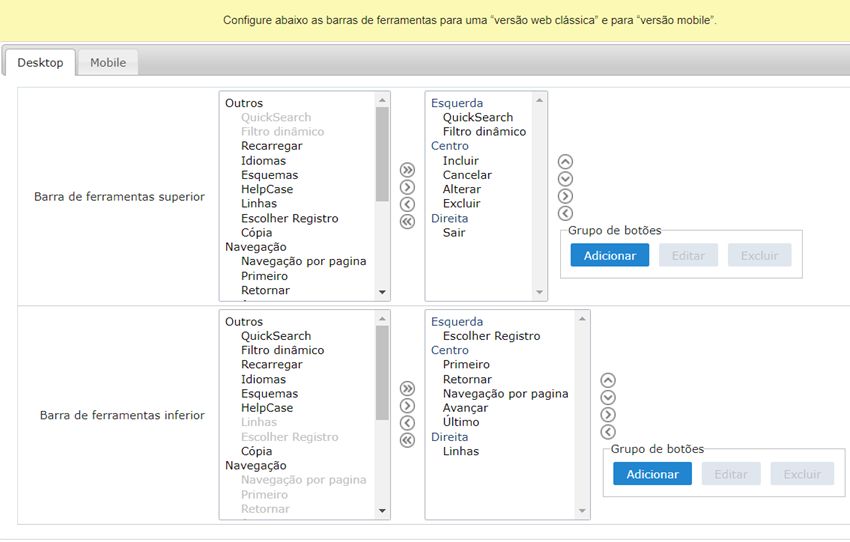Click Excluir in inferior toolbar button group
Screen dimensions: 850x542
[802, 474]
